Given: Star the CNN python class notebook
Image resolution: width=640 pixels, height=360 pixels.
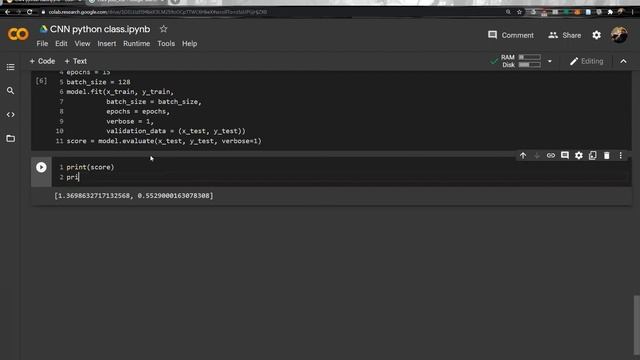Looking at the screenshot, I should click(164, 29).
